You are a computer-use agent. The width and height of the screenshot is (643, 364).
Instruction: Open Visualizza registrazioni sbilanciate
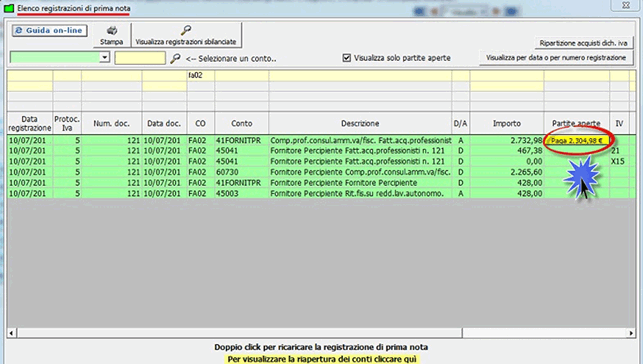point(186,35)
